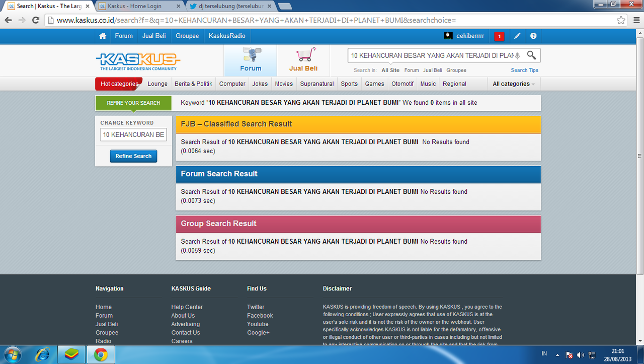Click the cekiberrrrr user avatar
The image size is (644, 364).
pos(448,36)
